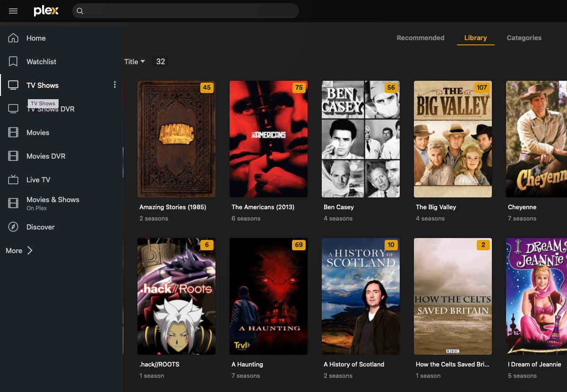Screen dimensions: 567x392
Task: Switch to the Recommended tab
Action: (x=421, y=38)
